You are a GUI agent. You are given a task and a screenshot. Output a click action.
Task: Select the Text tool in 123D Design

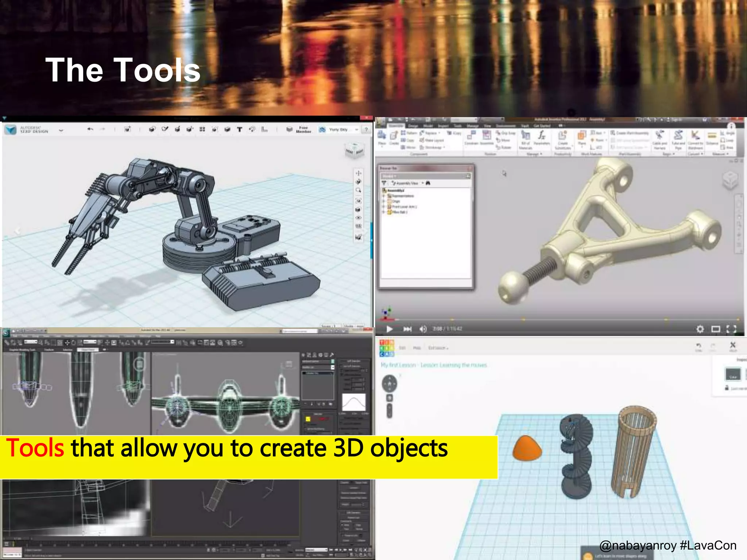(240, 129)
